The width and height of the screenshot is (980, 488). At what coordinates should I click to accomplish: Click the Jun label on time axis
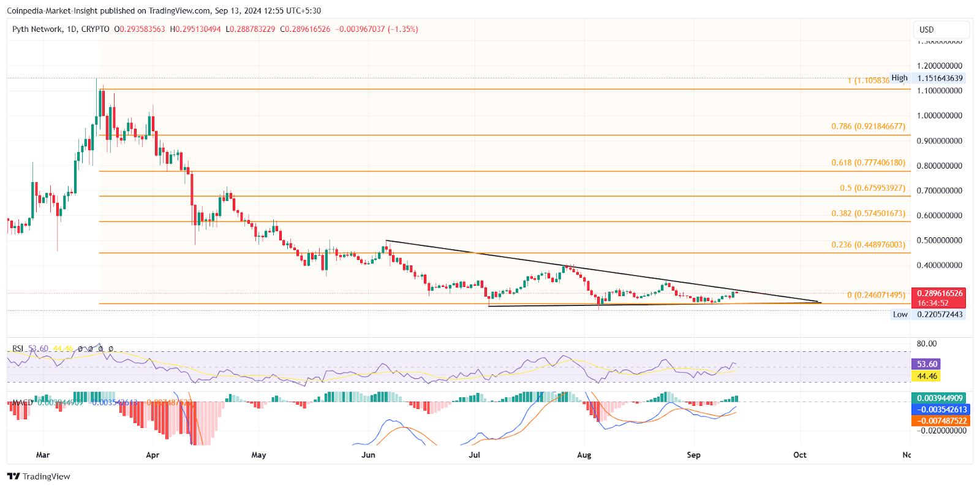click(368, 455)
